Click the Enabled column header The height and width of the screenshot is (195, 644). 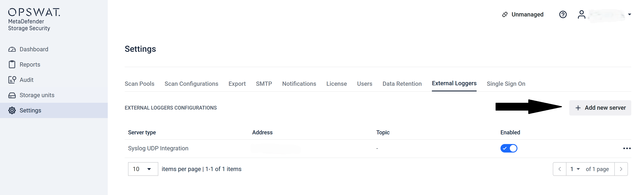510,132
